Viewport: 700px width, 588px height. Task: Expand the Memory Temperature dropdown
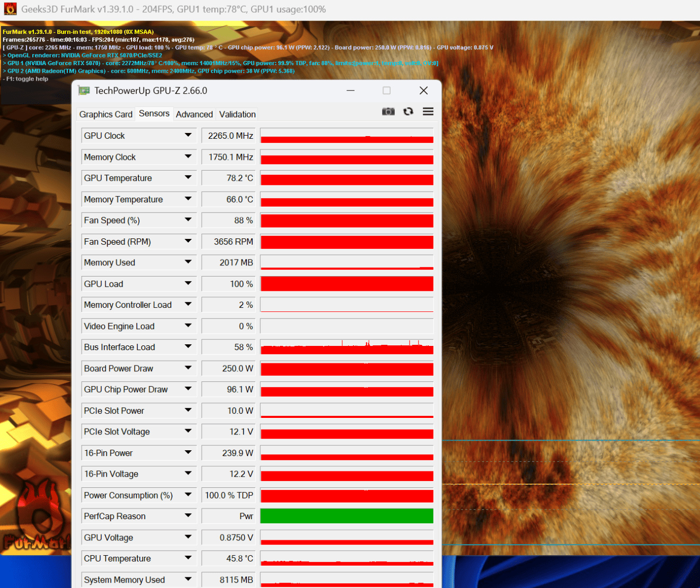click(188, 199)
